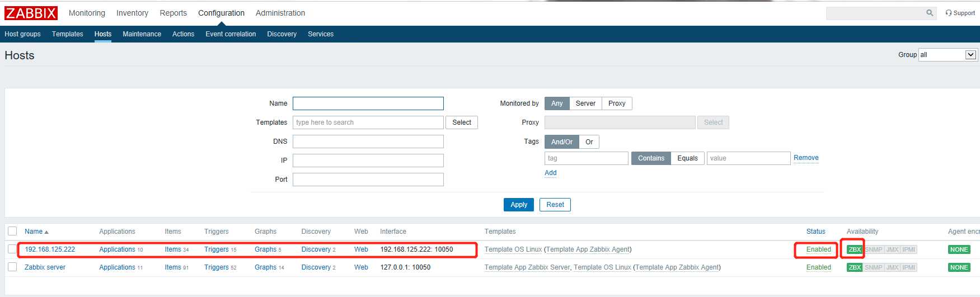This screenshot has width=980, height=297.
Task: Remove the tag filter row
Action: point(806,158)
